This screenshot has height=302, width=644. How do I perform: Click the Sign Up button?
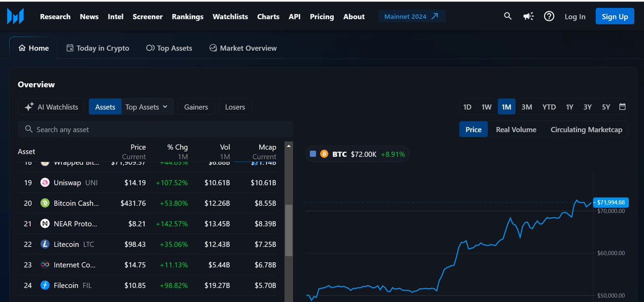click(x=615, y=17)
